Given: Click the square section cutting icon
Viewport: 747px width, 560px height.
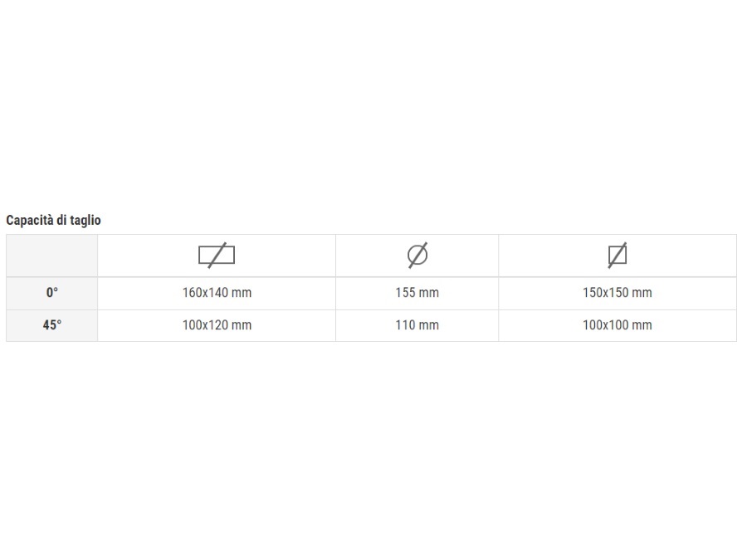Looking at the screenshot, I should tap(618, 256).
